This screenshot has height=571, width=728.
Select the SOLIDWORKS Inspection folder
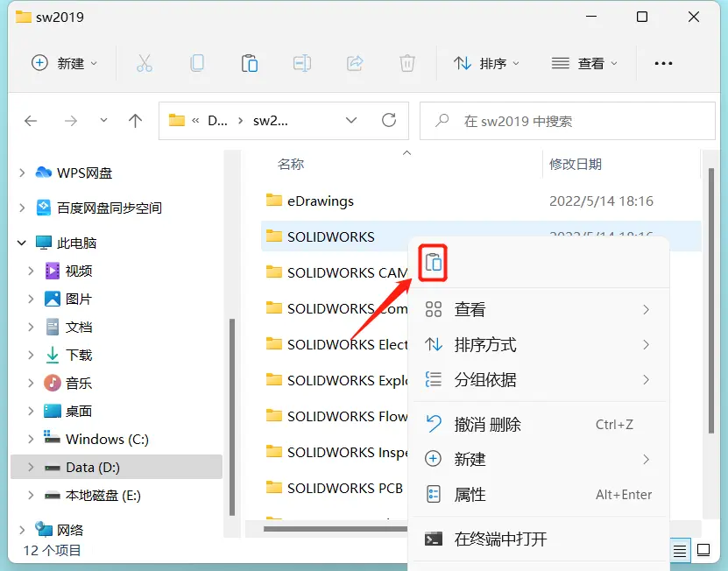point(337,452)
